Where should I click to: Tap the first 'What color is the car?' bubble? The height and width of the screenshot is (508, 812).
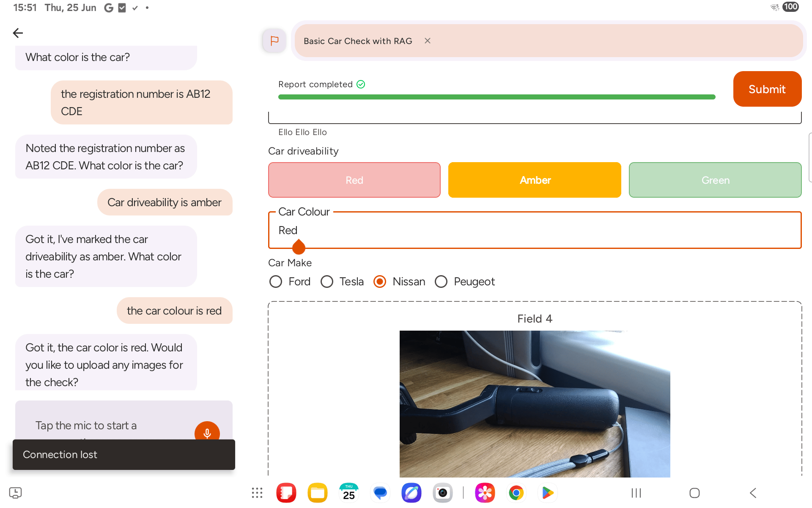(x=106, y=58)
